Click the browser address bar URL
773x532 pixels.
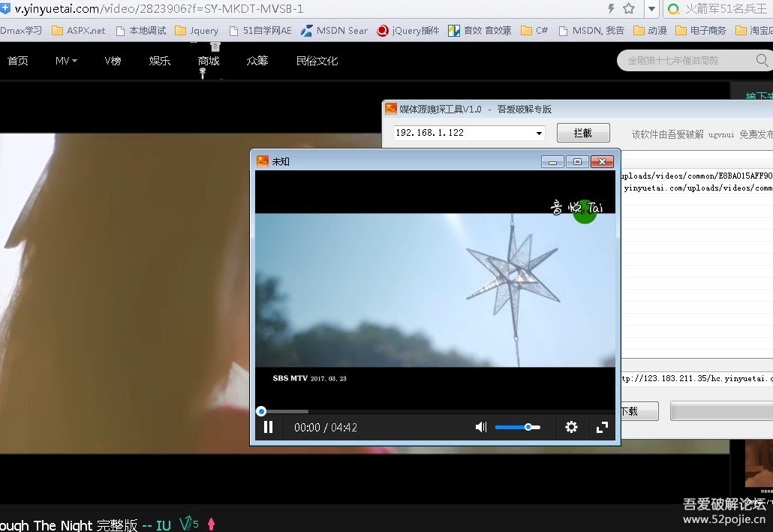pyautogui.click(x=159, y=8)
